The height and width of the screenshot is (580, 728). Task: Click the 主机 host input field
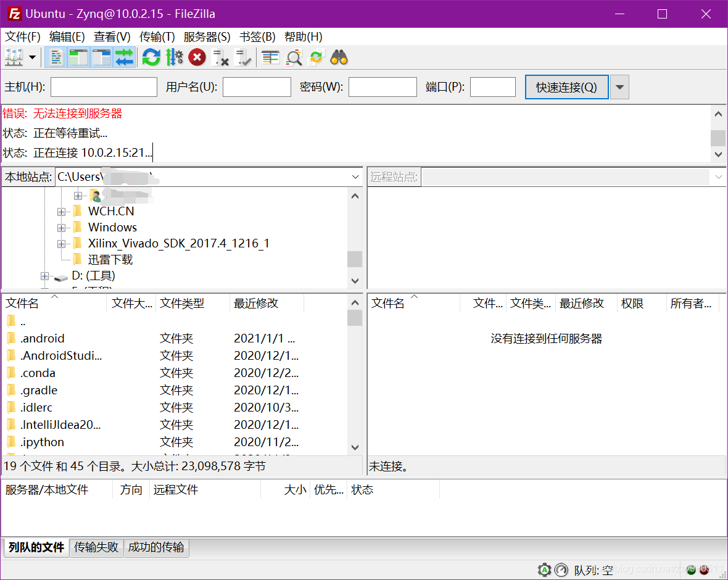tap(104, 87)
